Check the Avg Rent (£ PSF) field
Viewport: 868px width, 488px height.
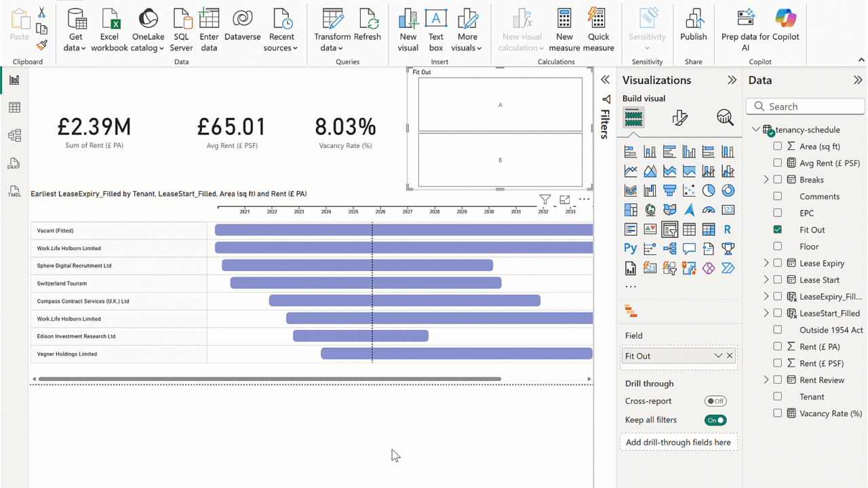778,163
